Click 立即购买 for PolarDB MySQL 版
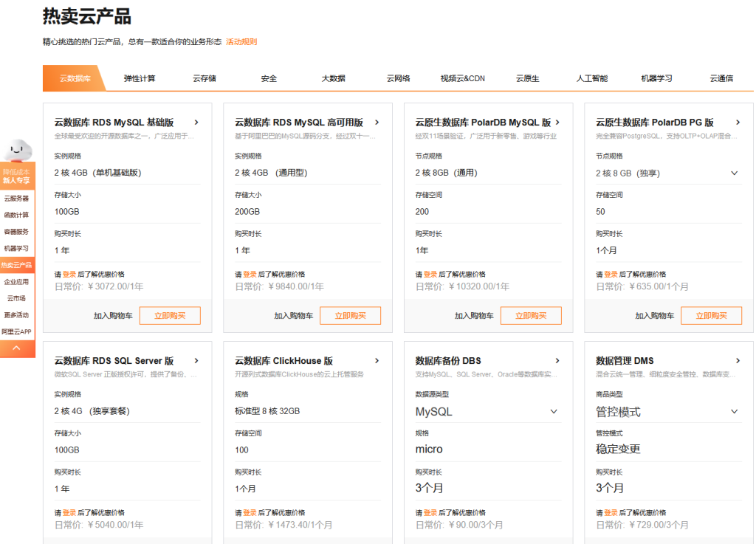Screen dimensions: 756x544 click(x=531, y=316)
